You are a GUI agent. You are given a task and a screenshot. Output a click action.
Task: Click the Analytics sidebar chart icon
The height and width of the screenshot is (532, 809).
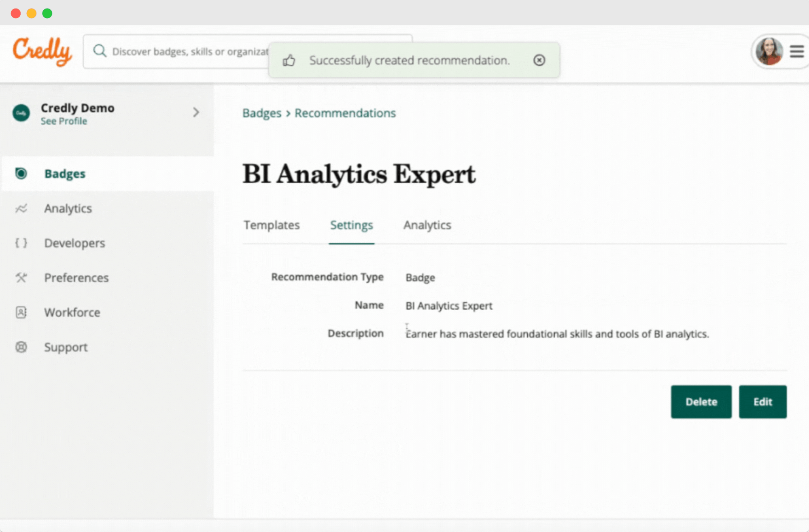[x=21, y=208]
